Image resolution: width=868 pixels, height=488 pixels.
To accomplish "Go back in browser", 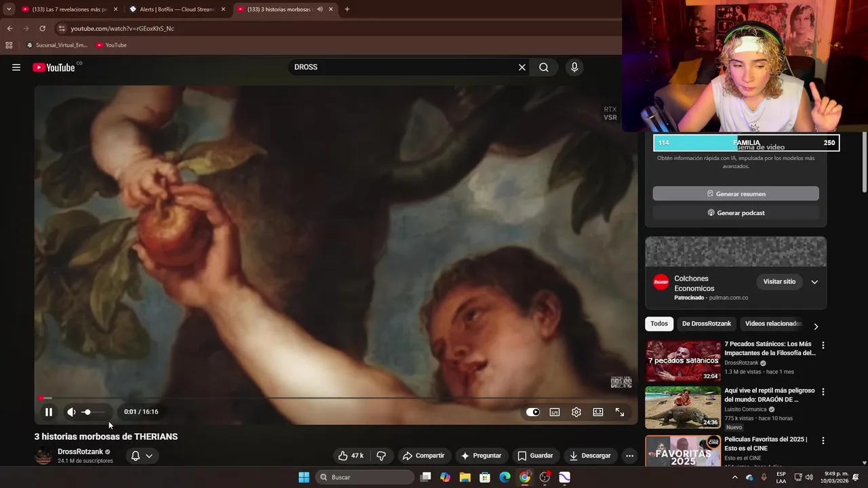I will tap(9, 28).
